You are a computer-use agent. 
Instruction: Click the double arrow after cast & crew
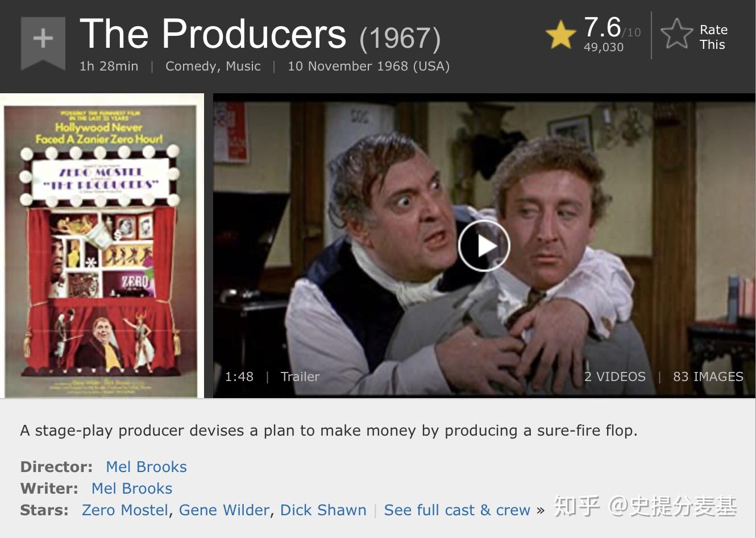[x=540, y=511]
